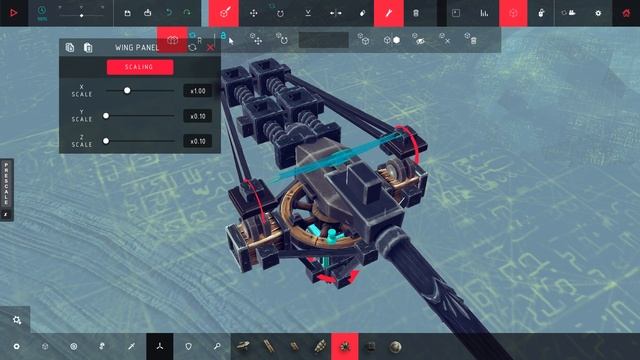Open the block search magnifier
Image resolution: width=640 pixels, height=360 pixels.
click(x=217, y=346)
